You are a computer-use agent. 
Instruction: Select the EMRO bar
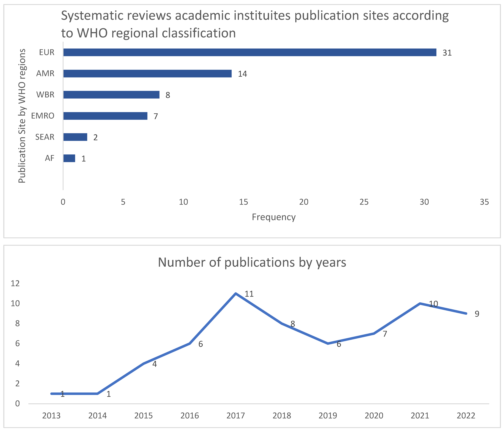point(105,116)
